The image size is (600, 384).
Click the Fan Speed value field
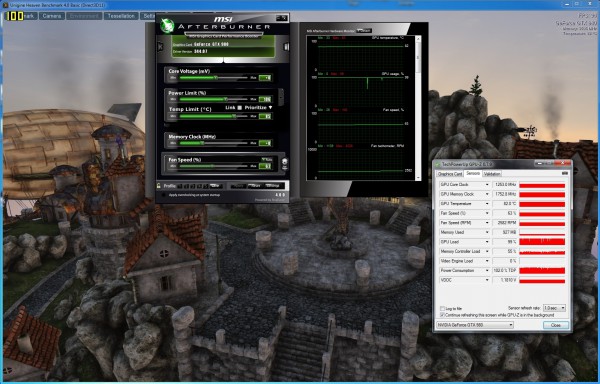pos(265,166)
